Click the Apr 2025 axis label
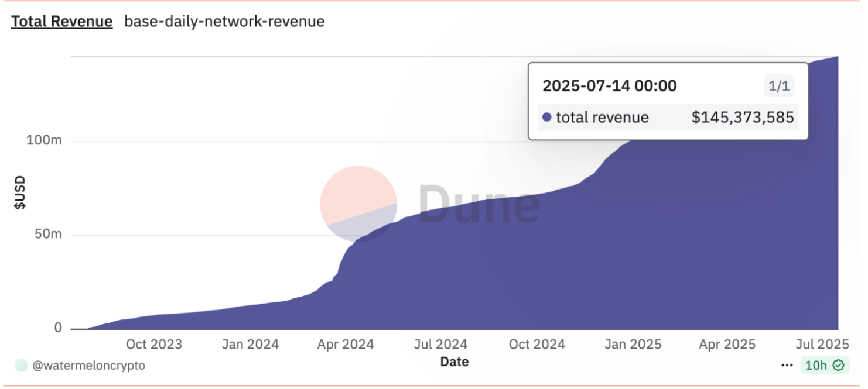868x389 pixels. pyautogui.click(x=727, y=344)
